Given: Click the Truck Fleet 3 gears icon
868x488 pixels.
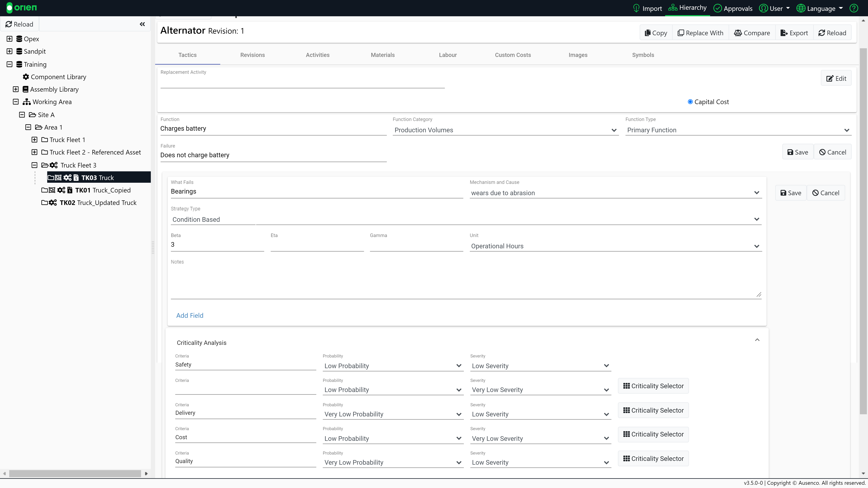Looking at the screenshot, I should [54, 165].
